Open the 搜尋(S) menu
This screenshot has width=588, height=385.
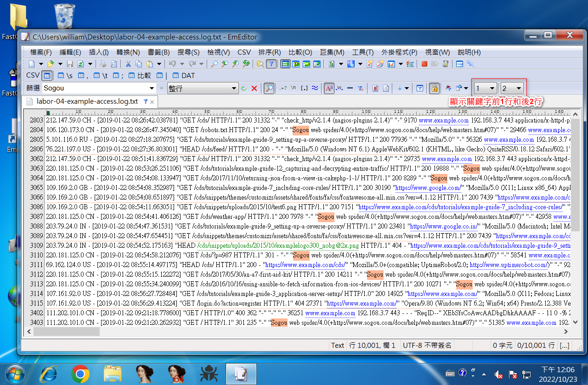[188, 52]
